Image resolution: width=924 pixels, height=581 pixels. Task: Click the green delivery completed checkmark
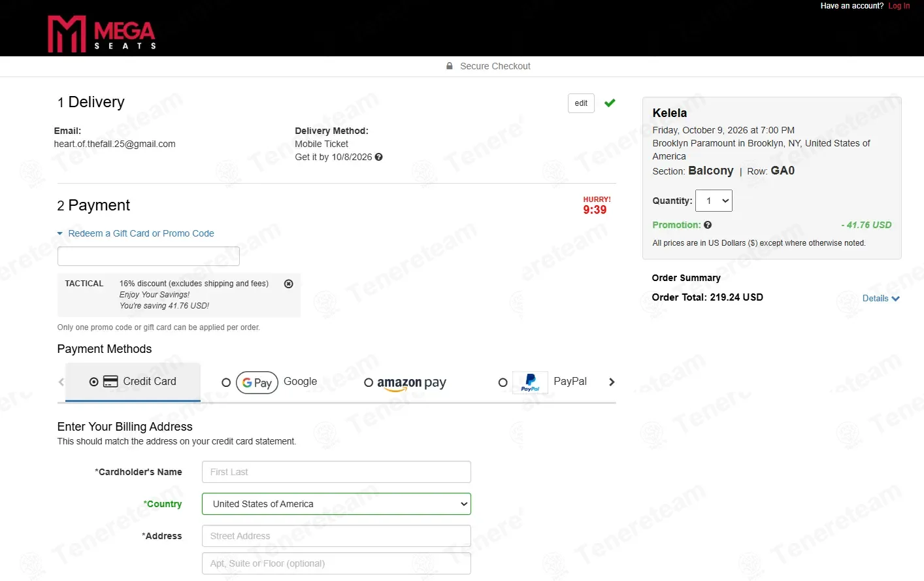(x=610, y=103)
